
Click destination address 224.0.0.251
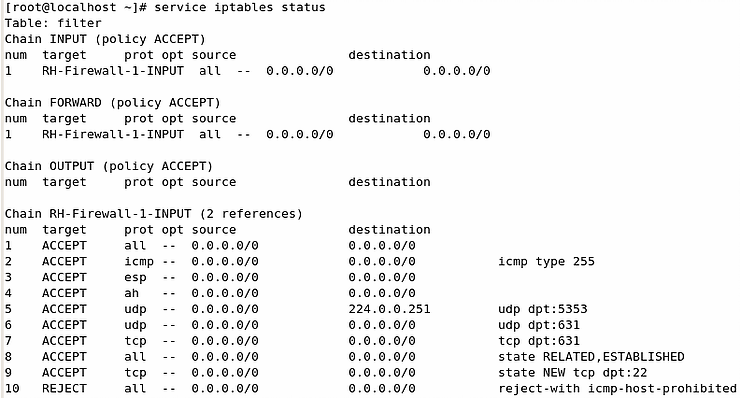coord(389,309)
